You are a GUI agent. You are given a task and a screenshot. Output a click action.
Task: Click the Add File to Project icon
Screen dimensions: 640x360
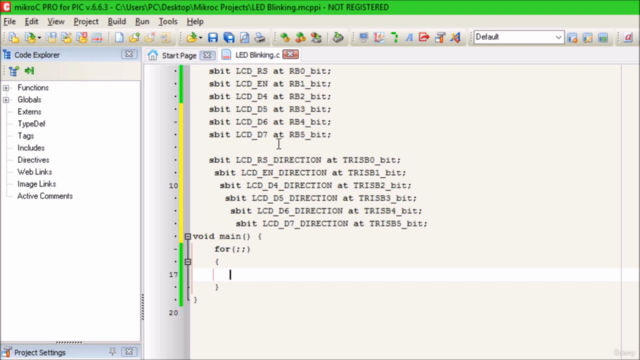click(x=134, y=38)
